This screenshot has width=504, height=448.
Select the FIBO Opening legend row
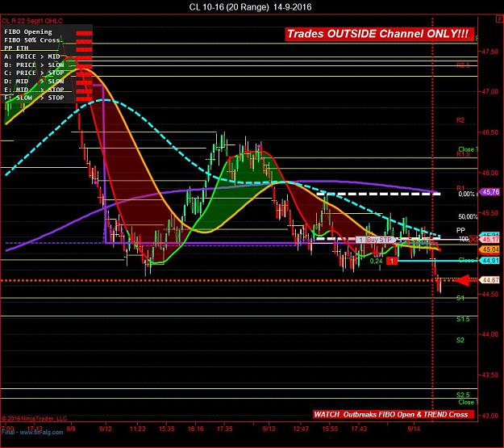pos(28,31)
